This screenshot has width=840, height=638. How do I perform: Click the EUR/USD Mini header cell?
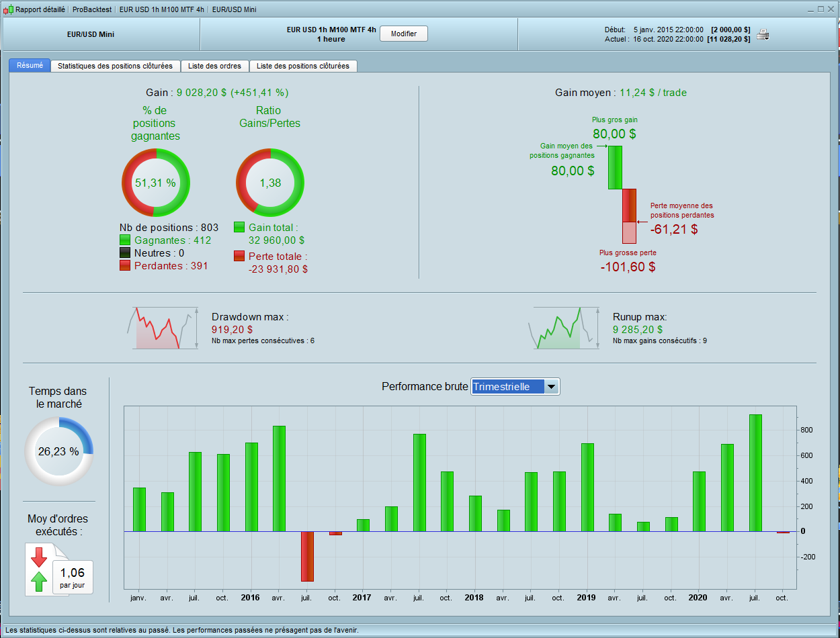click(101, 34)
